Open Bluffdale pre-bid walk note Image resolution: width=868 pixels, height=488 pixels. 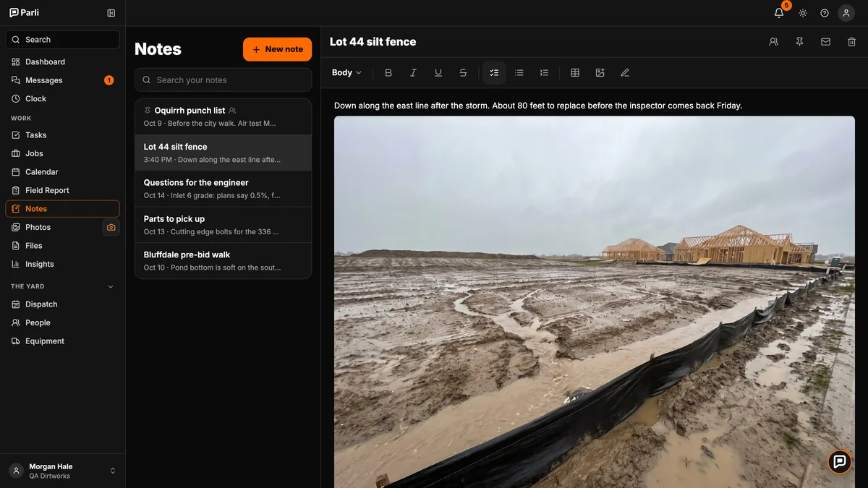(224, 260)
